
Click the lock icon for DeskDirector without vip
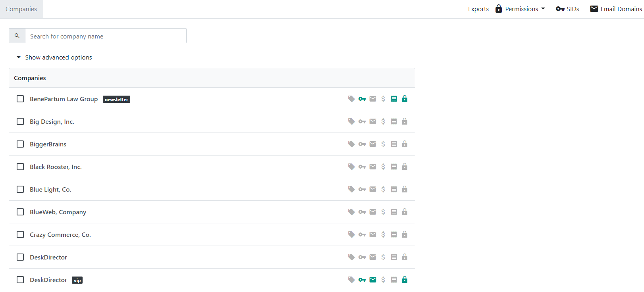(x=405, y=257)
